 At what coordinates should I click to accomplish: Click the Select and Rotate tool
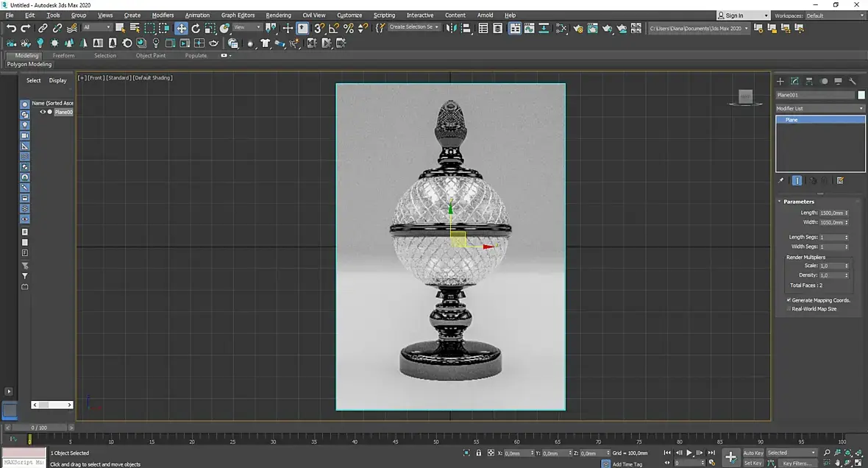click(196, 28)
